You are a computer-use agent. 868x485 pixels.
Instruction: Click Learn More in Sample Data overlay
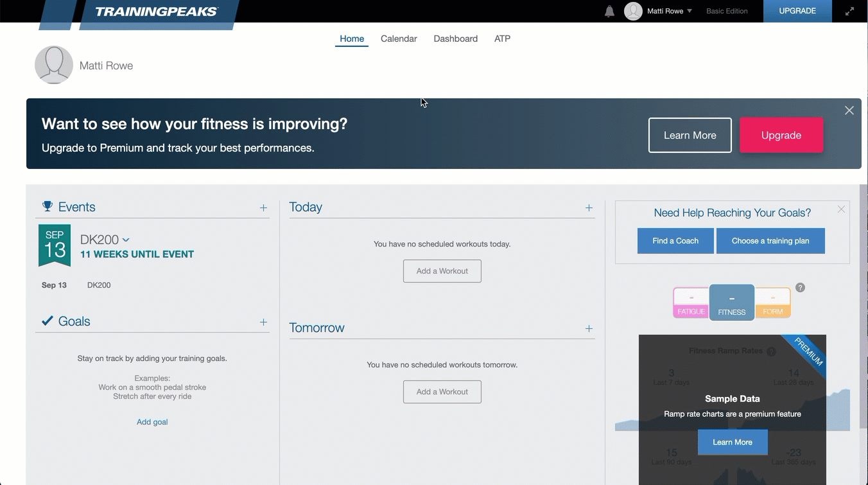click(733, 442)
